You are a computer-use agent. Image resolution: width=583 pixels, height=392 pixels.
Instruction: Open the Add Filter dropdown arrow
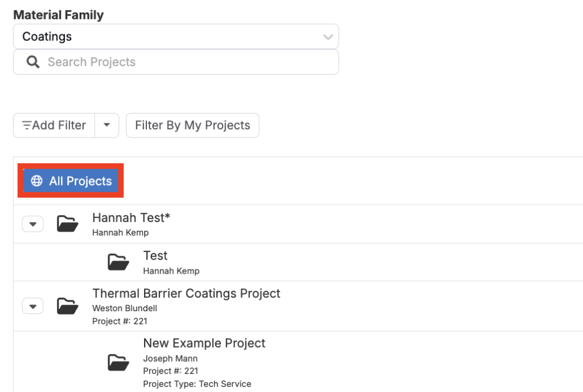click(x=106, y=125)
